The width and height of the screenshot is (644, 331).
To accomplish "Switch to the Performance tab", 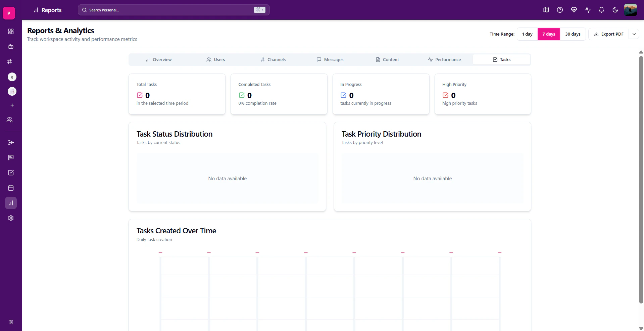I will coord(444,60).
